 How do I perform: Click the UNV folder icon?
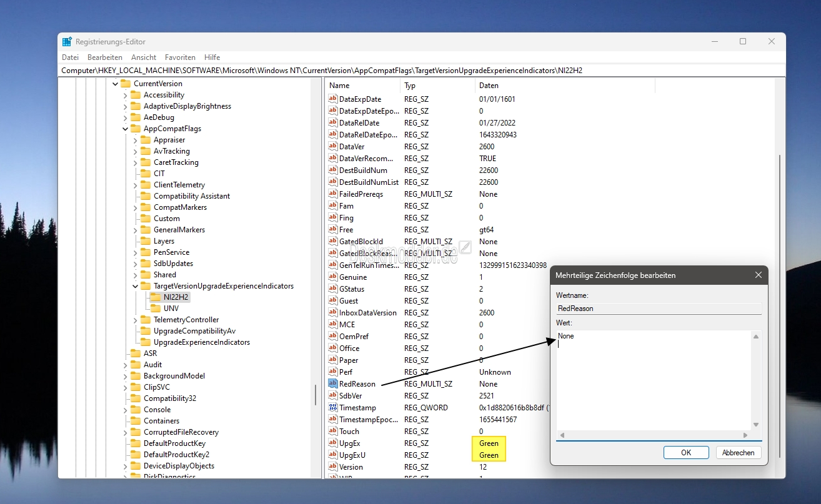click(x=156, y=309)
